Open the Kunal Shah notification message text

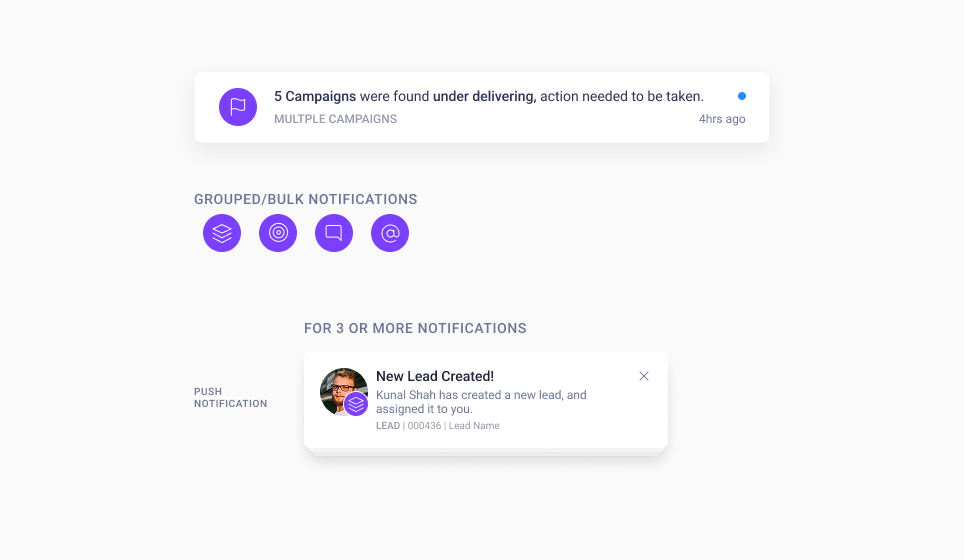pos(481,402)
